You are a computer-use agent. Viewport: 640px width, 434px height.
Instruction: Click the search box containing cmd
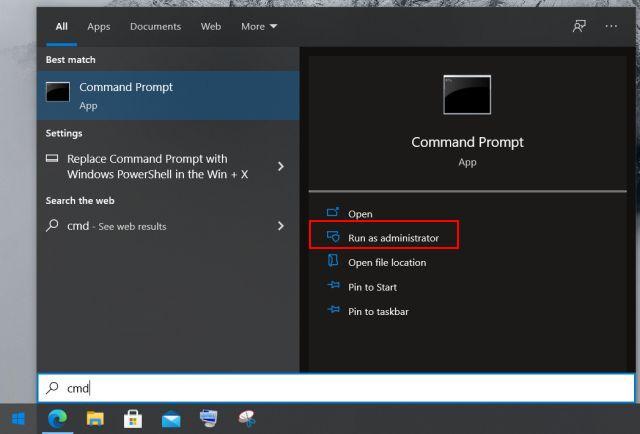click(x=336, y=388)
